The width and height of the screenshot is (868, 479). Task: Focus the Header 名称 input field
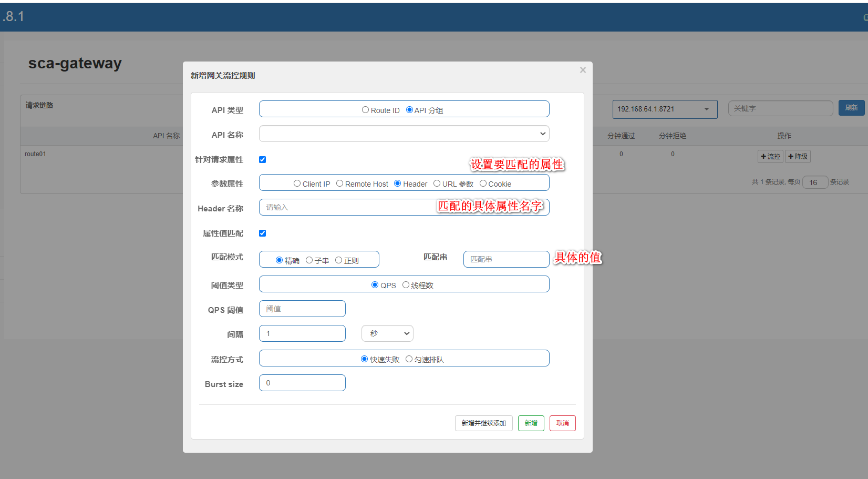click(x=404, y=207)
